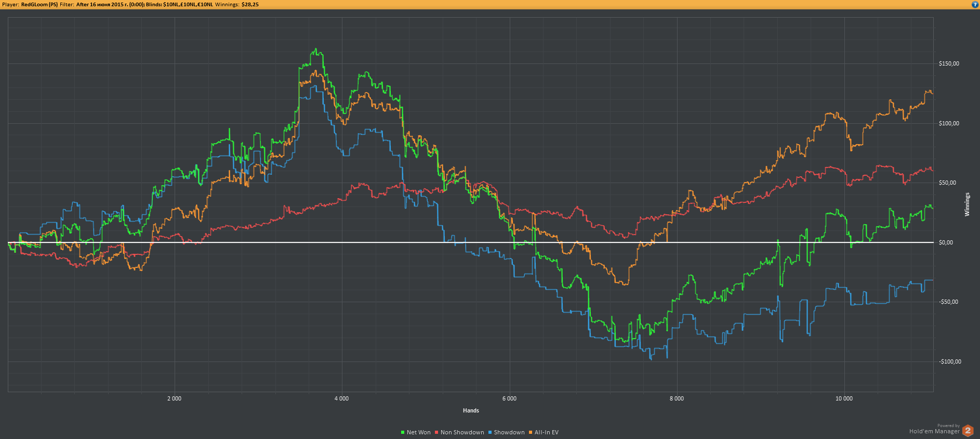Click the 6 000 hands axis label

coord(509,398)
